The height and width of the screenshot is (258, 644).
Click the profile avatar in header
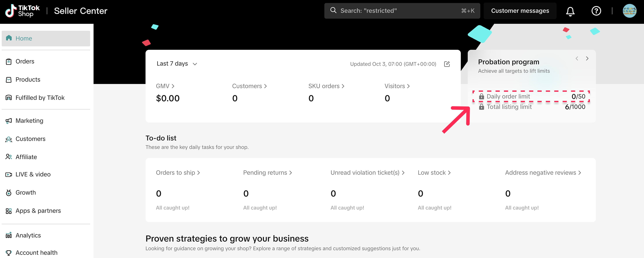point(629,11)
